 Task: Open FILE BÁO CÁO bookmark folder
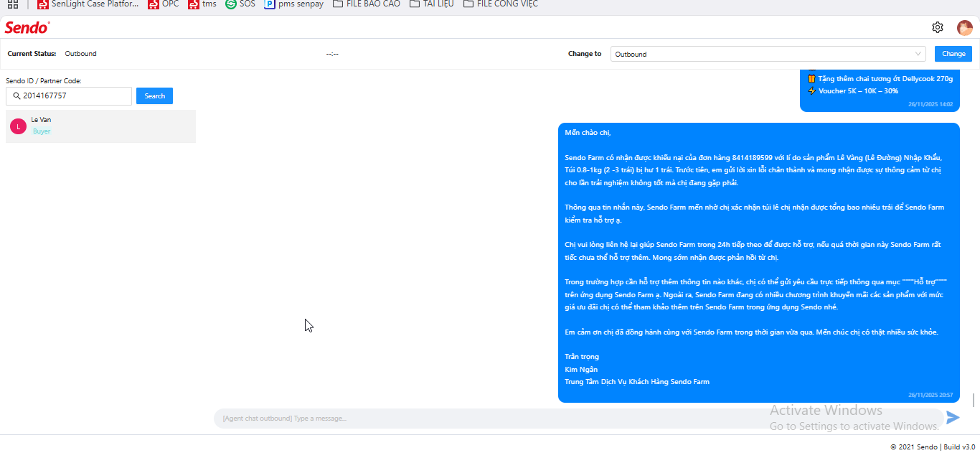click(x=367, y=4)
